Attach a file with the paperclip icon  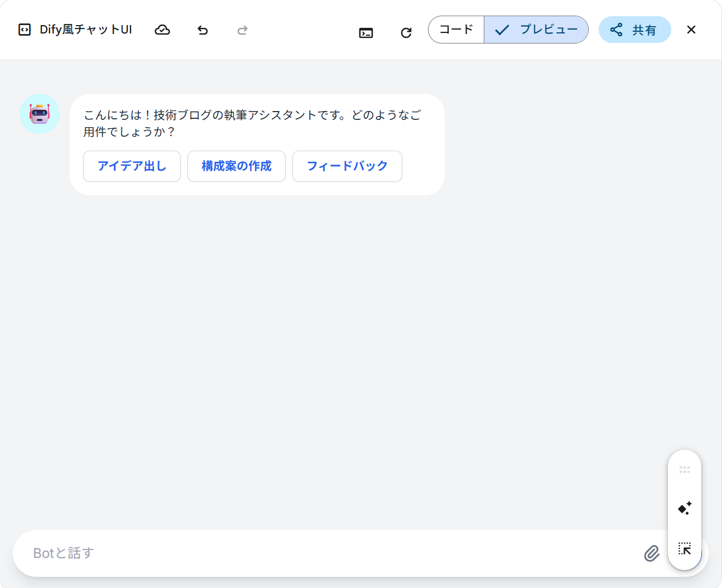coord(652,553)
